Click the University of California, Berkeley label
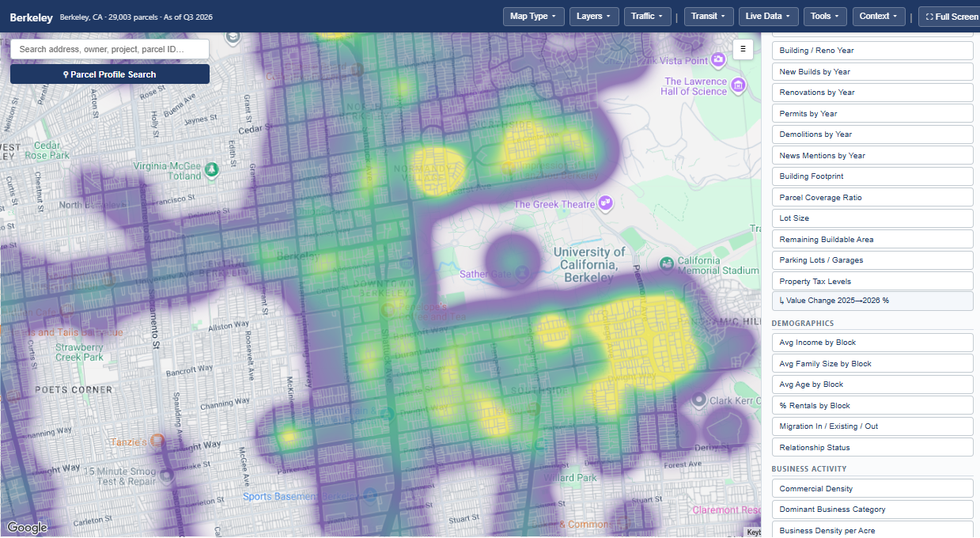Image resolution: width=980 pixels, height=538 pixels. point(590,264)
